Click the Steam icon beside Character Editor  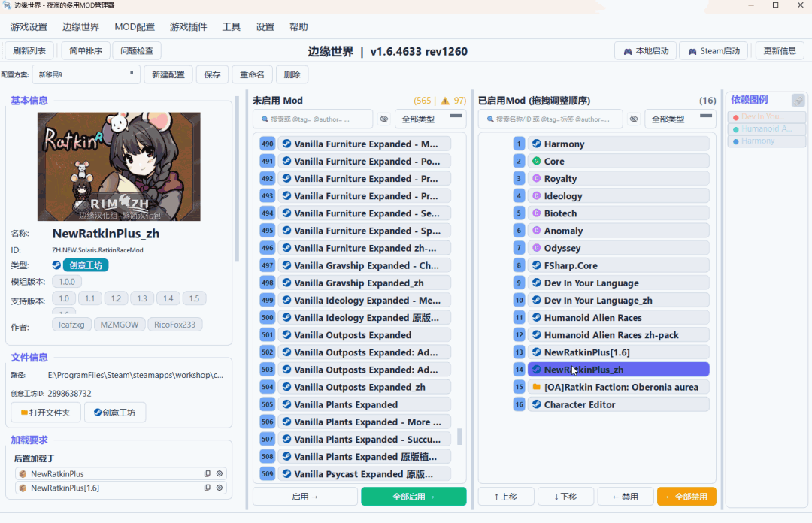pyautogui.click(x=537, y=404)
